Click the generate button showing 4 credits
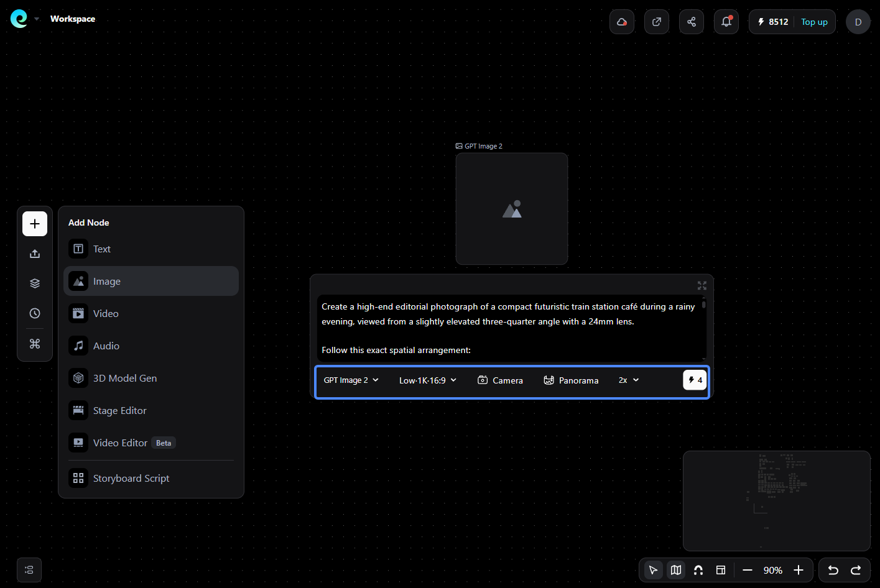The width and height of the screenshot is (880, 588). point(695,380)
